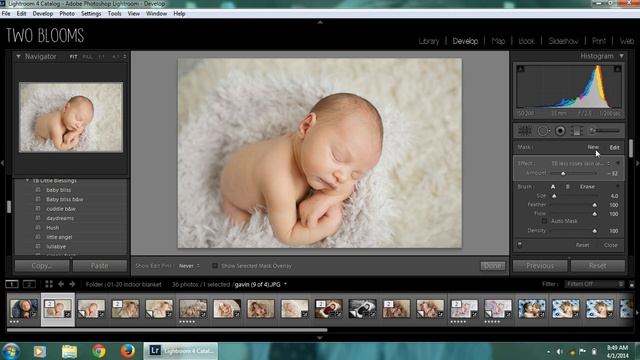The width and height of the screenshot is (640, 360).
Task: Set navigator zoom to FIT
Action: [73, 57]
